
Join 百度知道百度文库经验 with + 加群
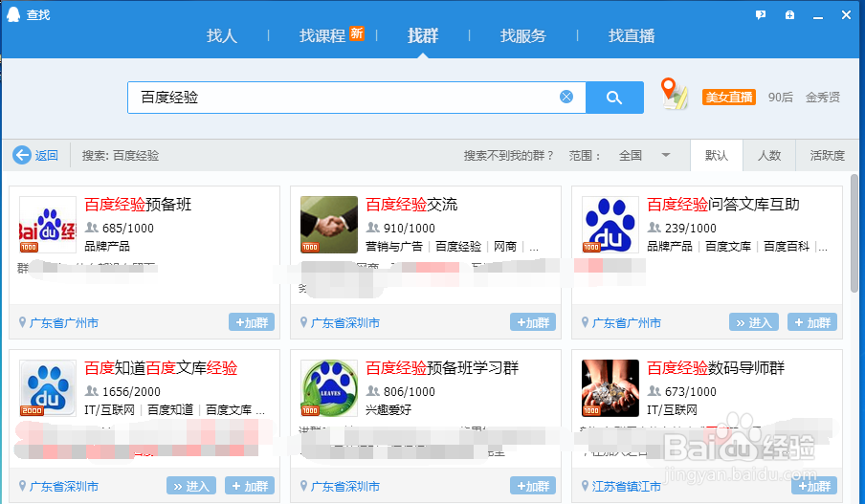(250, 486)
